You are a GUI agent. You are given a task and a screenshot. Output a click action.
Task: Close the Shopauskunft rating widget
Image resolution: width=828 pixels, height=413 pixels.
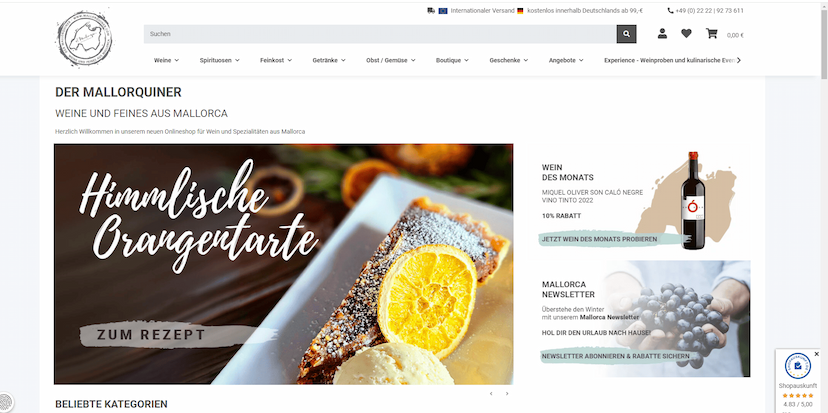click(816, 354)
